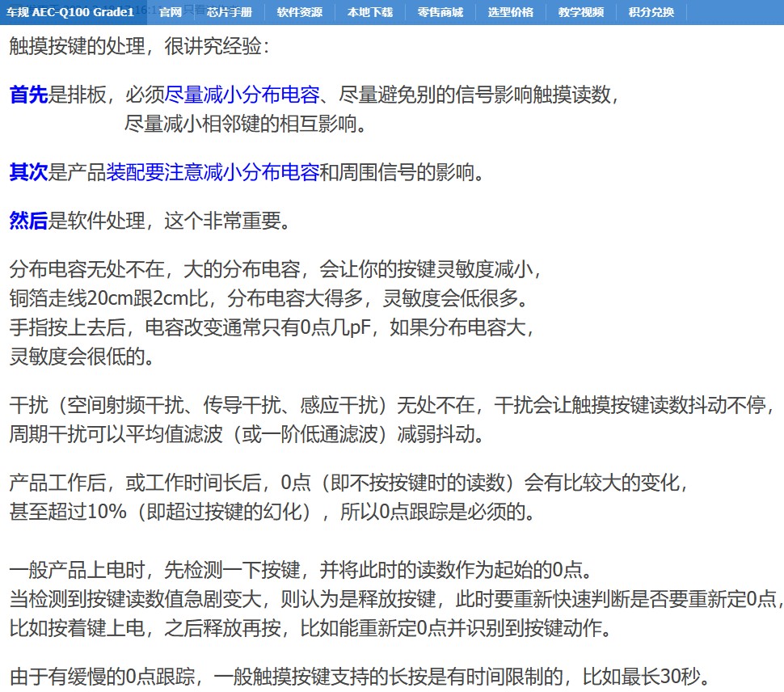The width and height of the screenshot is (784, 692).
Task: Click the line starting 手指按上去后
Action: pos(272,327)
